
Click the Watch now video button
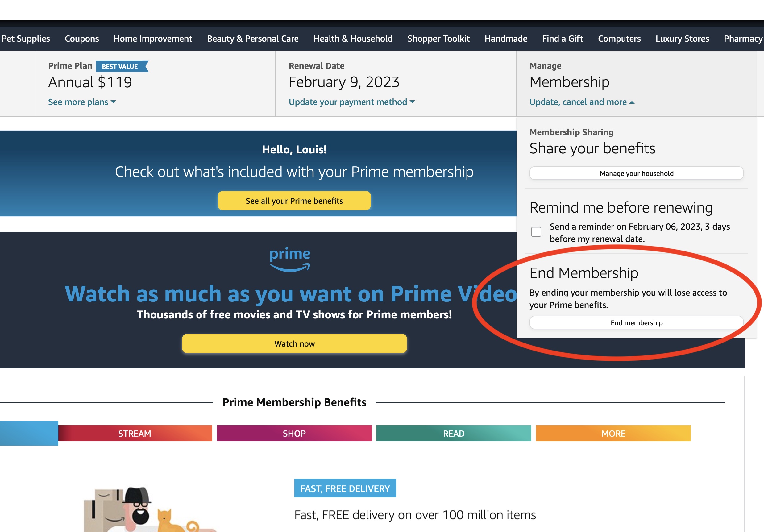click(x=294, y=343)
